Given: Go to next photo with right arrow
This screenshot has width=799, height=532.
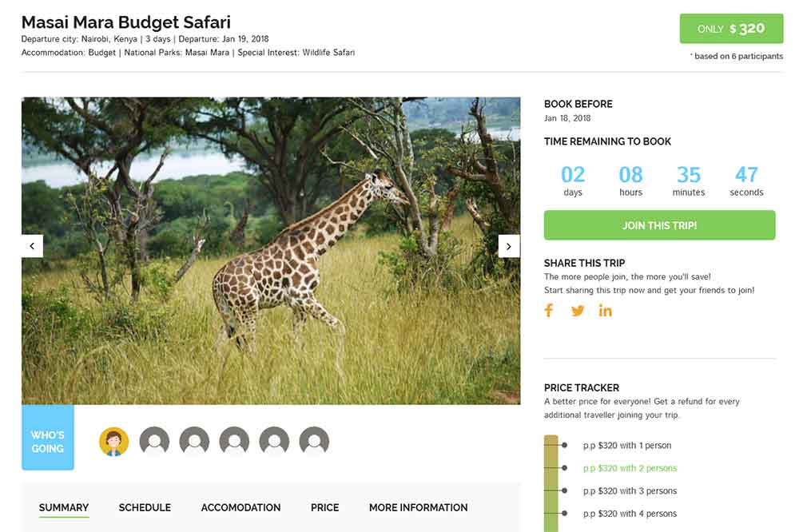Looking at the screenshot, I should 509,246.
